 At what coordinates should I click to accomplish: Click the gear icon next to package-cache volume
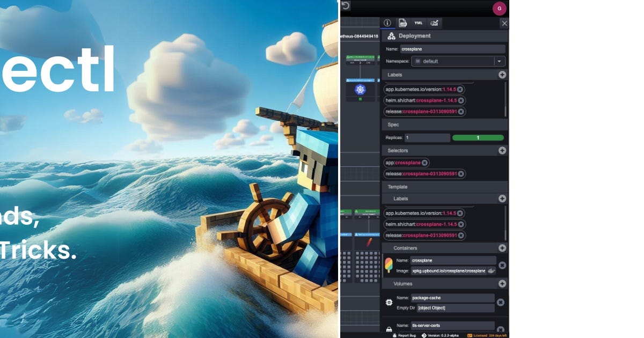[x=389, y=302]
